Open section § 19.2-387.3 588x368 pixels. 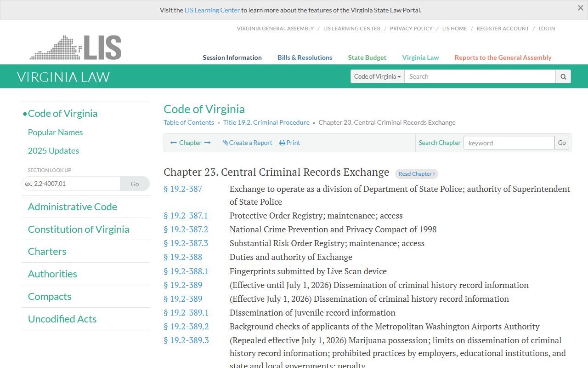[x=186, y=243]
